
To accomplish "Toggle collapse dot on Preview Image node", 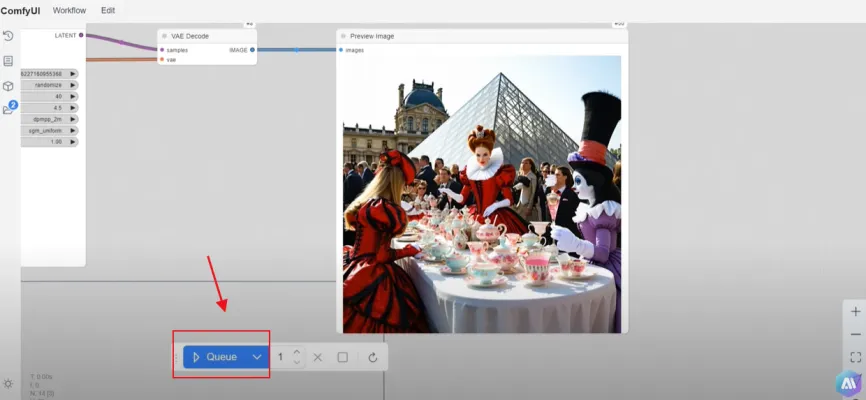I will click(x=343, y=36).
